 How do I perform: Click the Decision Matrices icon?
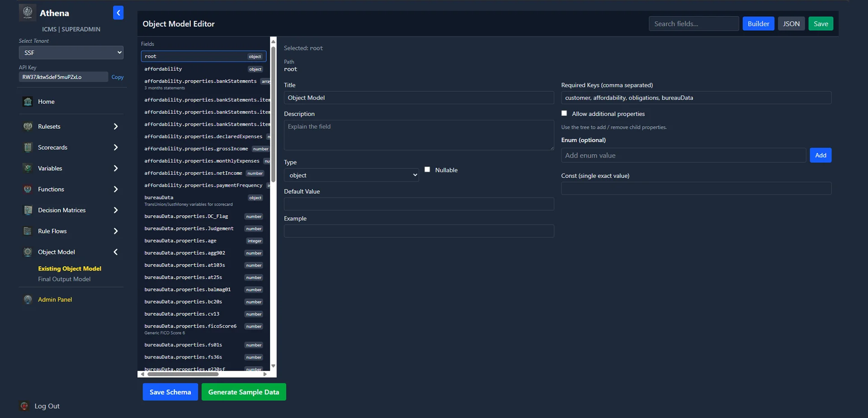[28, 210]
